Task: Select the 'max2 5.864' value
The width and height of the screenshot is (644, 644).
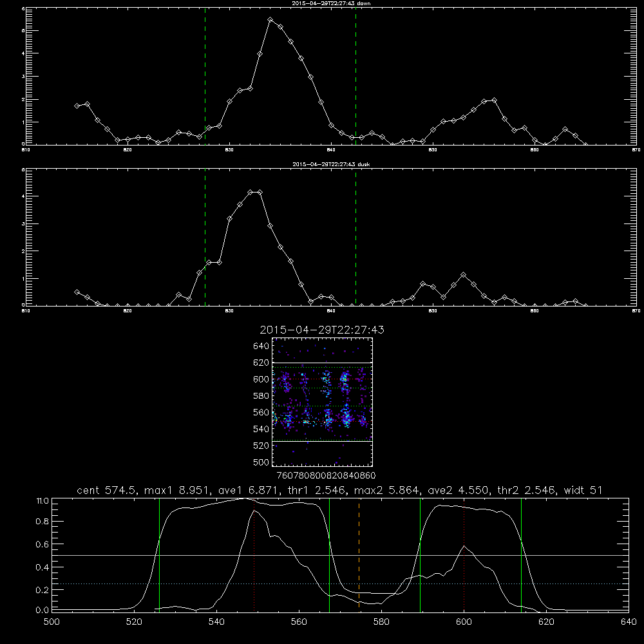Action: tap(386, 490)
